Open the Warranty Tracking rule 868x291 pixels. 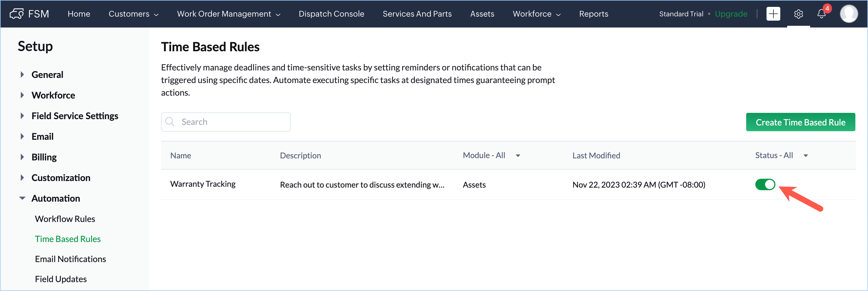tap(203, 184)
